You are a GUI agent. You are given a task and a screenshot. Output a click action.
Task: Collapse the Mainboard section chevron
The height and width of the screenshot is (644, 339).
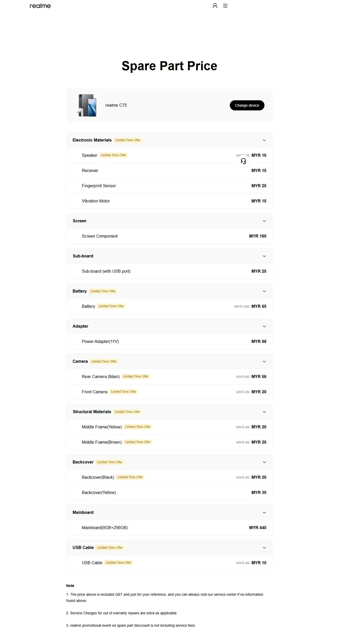[x=264, y=513]
